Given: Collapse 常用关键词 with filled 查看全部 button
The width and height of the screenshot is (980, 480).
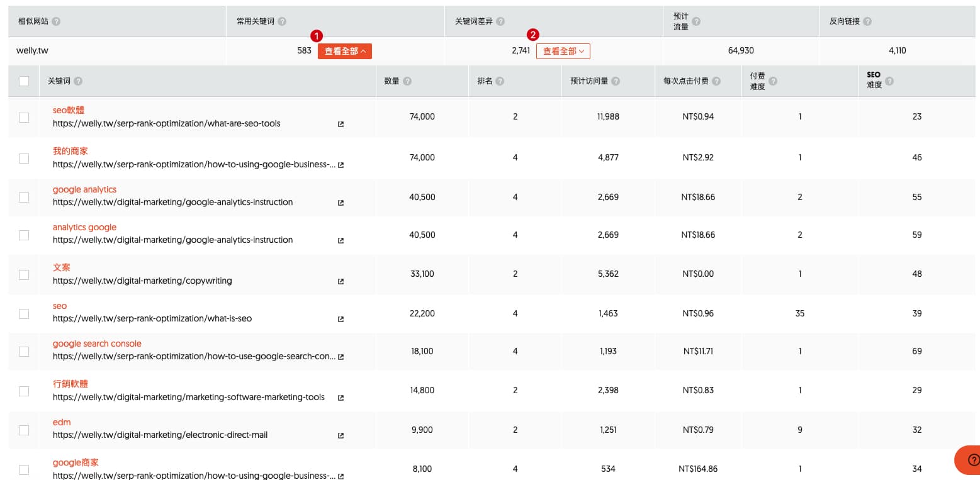Looking at the screenshot, I should point(344,51).
